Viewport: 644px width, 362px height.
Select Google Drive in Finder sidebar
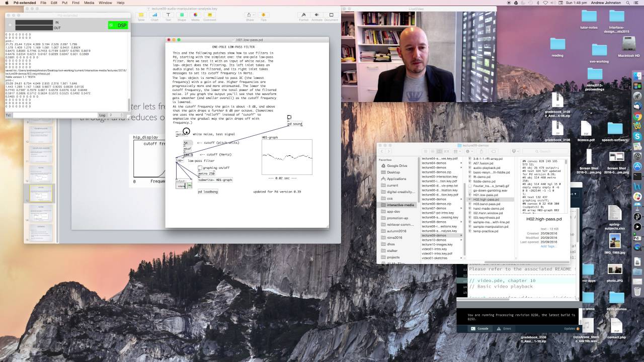pos(397,165)
